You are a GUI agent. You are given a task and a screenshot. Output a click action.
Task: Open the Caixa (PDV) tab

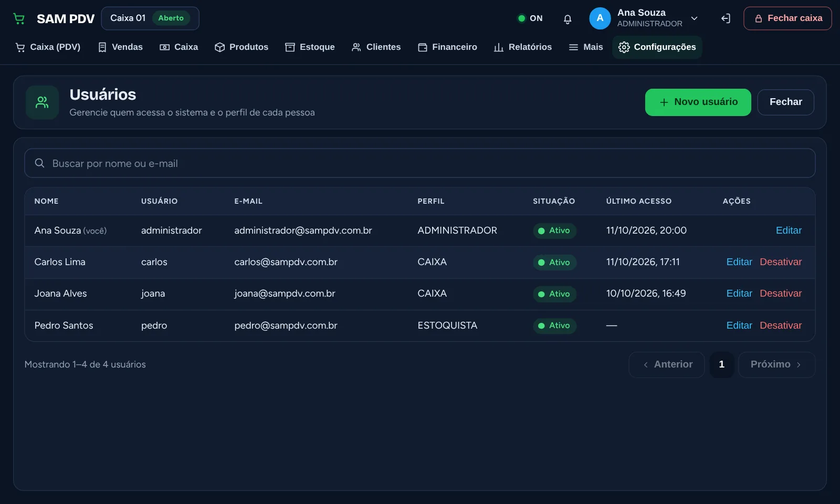point(48,47)
